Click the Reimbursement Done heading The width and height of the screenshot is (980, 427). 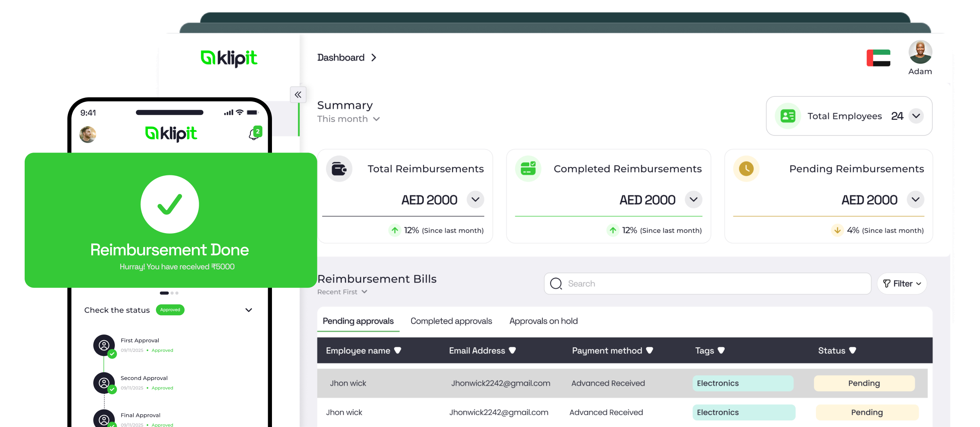[169, 250]
